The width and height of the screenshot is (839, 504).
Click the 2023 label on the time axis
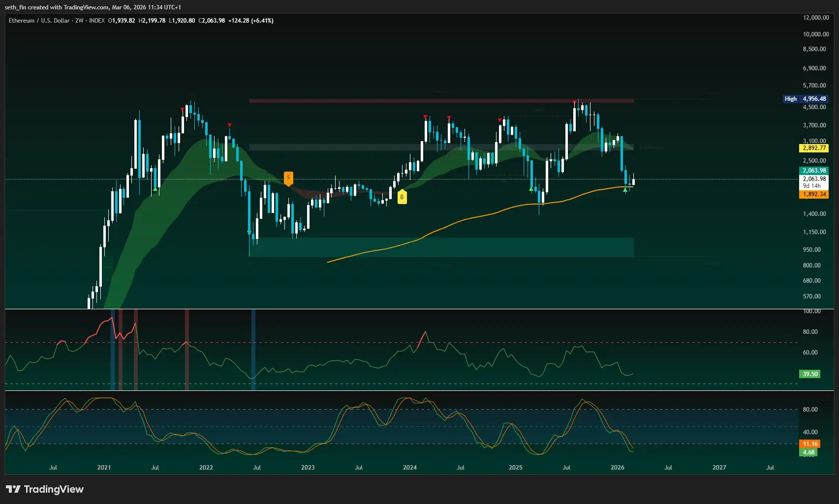click(308, 468)
